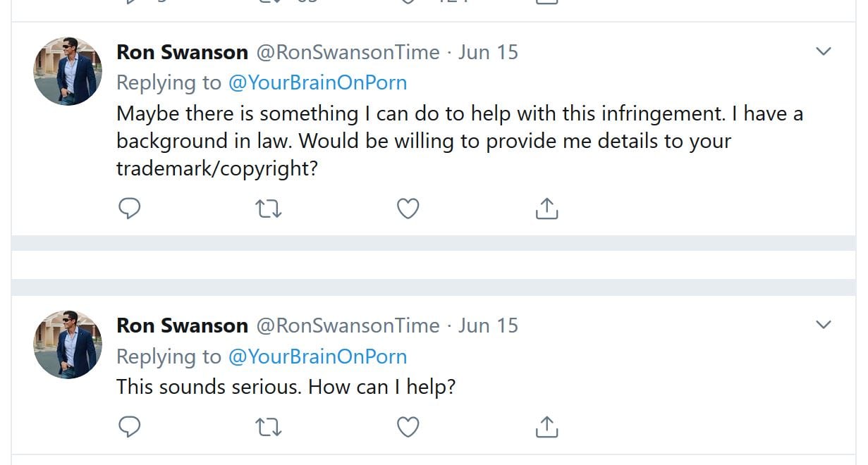Select @RonSwansonTime handle above 'This sounds serious'
This screenshot has width=868, height=465.
[x=348, y=325]
